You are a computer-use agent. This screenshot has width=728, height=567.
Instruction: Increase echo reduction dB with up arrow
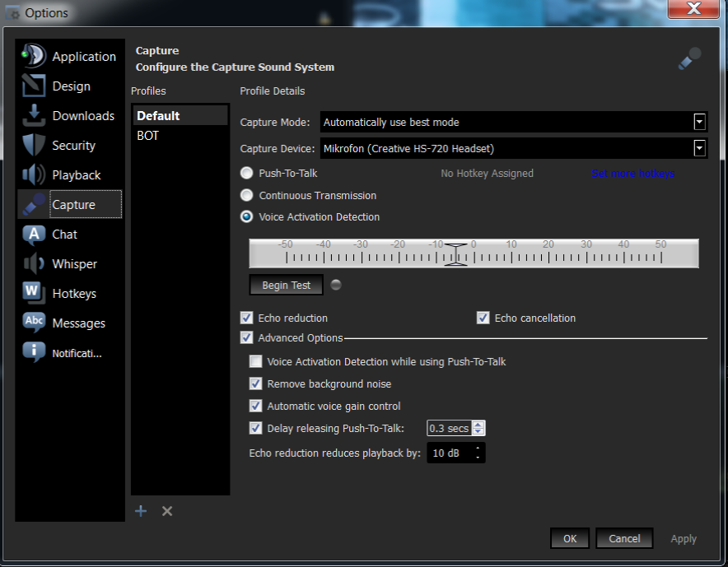coord(478,448)
